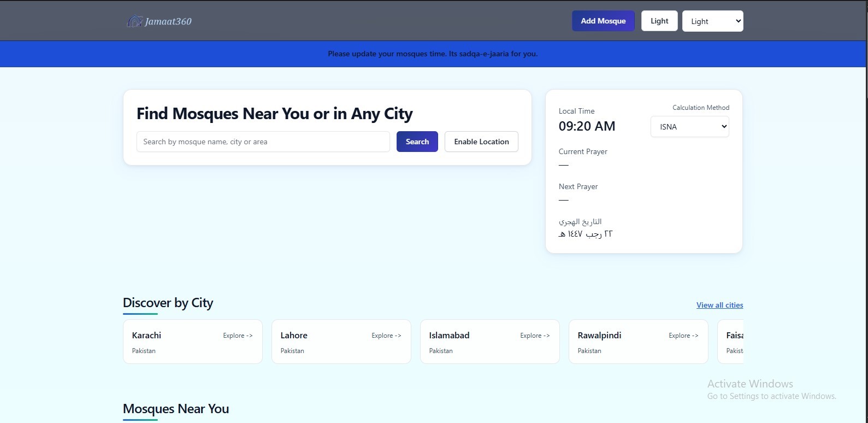Open the View all cities link
This screenshot has width=868, height=423.
719,305
